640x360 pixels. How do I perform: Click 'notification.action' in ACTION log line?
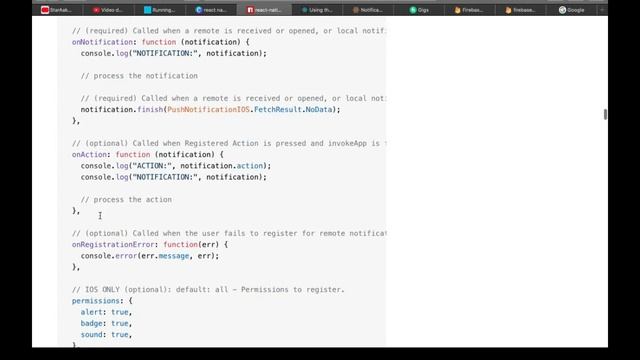[x=222, y=166]
